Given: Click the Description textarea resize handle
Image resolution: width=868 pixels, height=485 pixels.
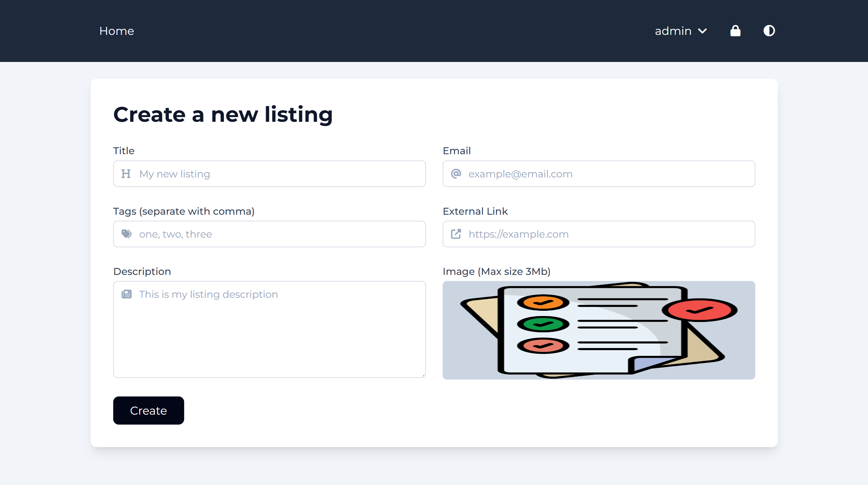Looking at the screenshot, I should pyautogui.click(x=423, y=376).
